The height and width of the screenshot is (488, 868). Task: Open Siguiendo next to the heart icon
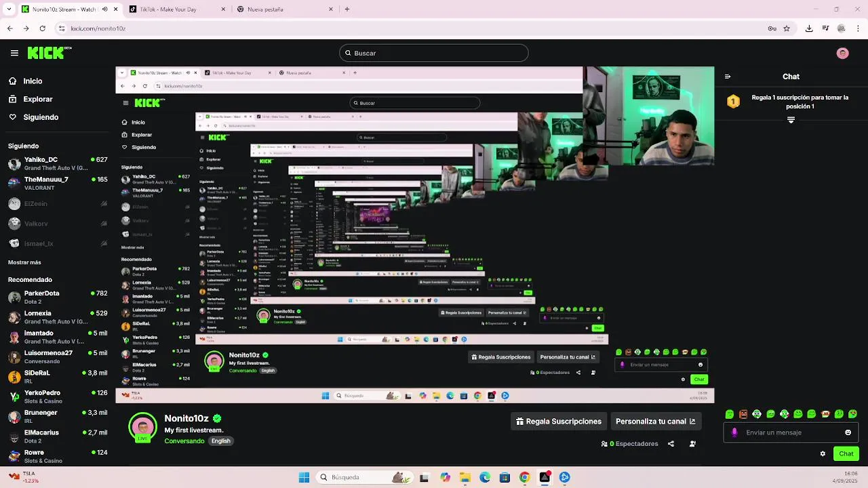[33, 117]
